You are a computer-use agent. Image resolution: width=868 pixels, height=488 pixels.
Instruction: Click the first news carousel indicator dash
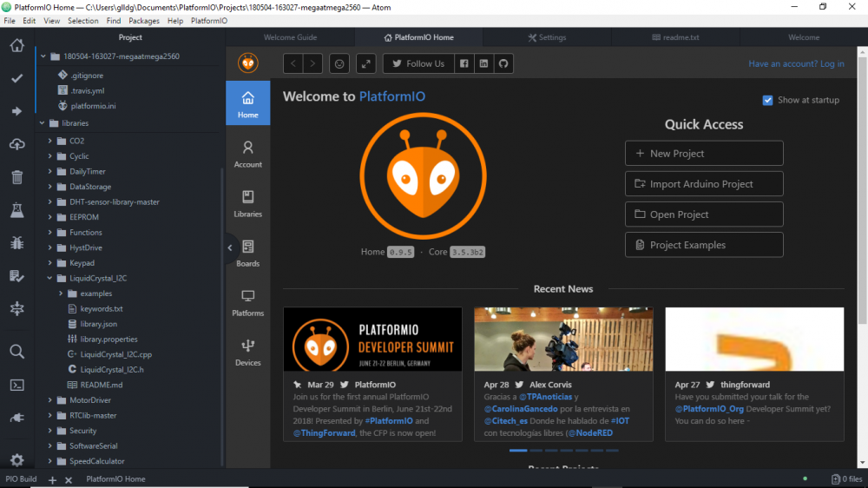(x=518, y=451)
